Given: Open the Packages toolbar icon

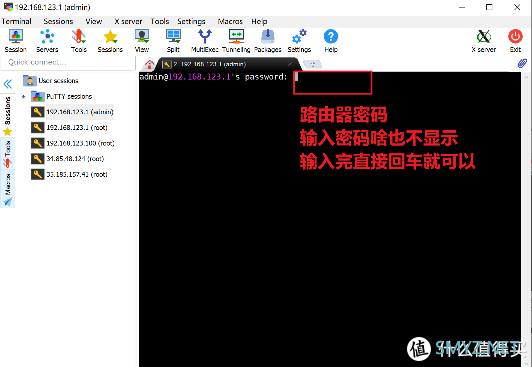Looking at the screenshot, I should click(268, 41).
